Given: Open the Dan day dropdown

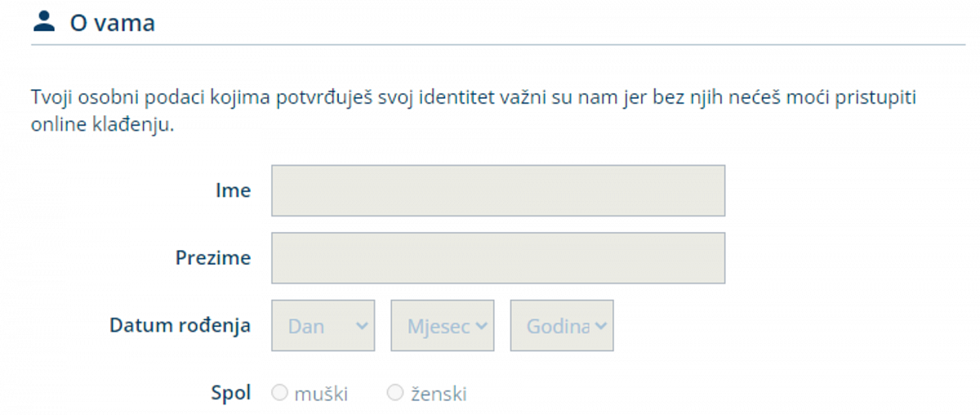Looking at the screenshot, I should point(322,326).
